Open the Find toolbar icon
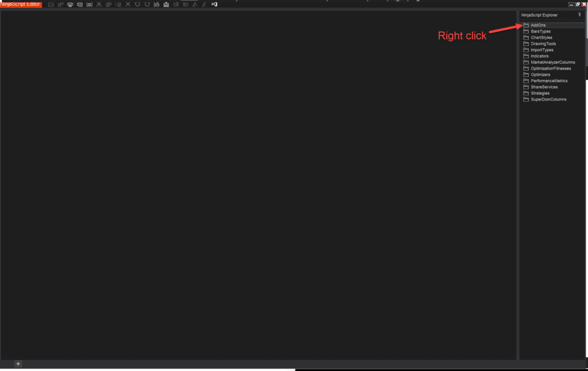 coord(157,5)
